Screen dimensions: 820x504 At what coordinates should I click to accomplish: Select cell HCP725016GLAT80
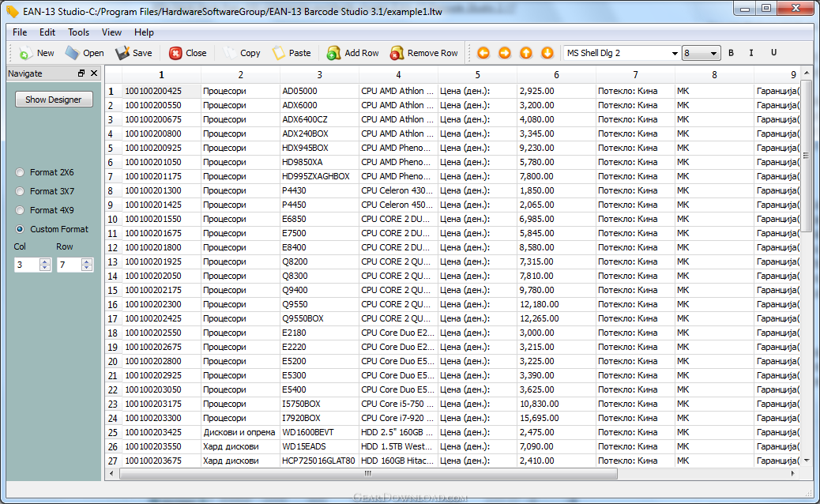319,461
